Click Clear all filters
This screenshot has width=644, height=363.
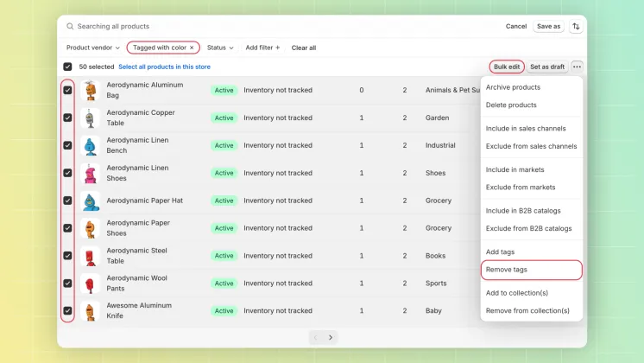tap(304, 48)
